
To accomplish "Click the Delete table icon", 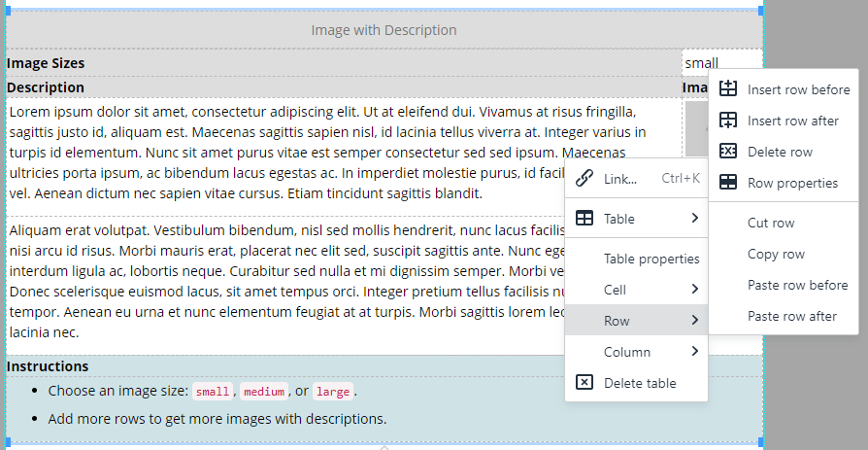I will 584,383.
